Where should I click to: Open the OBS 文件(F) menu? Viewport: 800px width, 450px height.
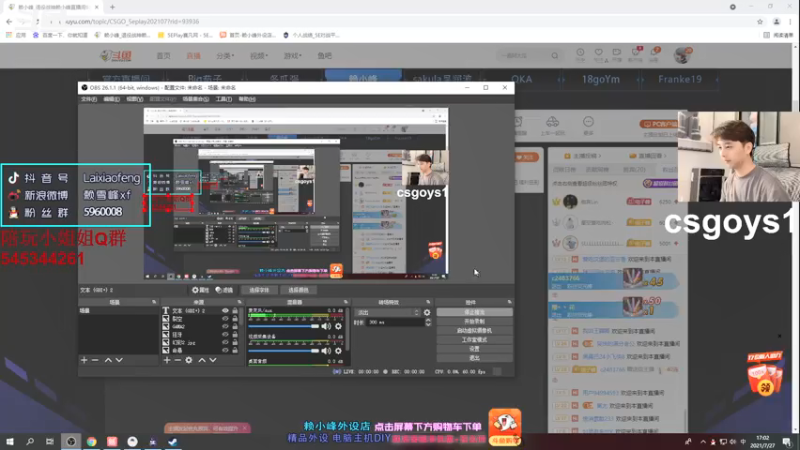pyautogui.click(x=89, y=99)
